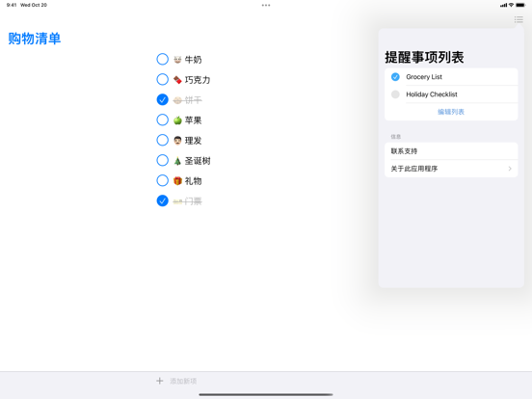The width and height of the screenshot is (532, 399).
Task: Tick the 礼物 checkbox
Action: [x=163, y=180]
